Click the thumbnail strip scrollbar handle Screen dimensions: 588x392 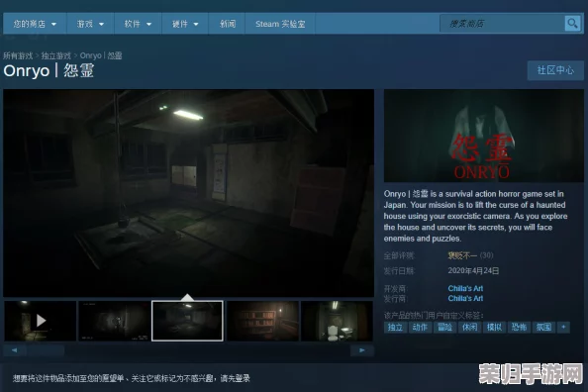(45, 350)
